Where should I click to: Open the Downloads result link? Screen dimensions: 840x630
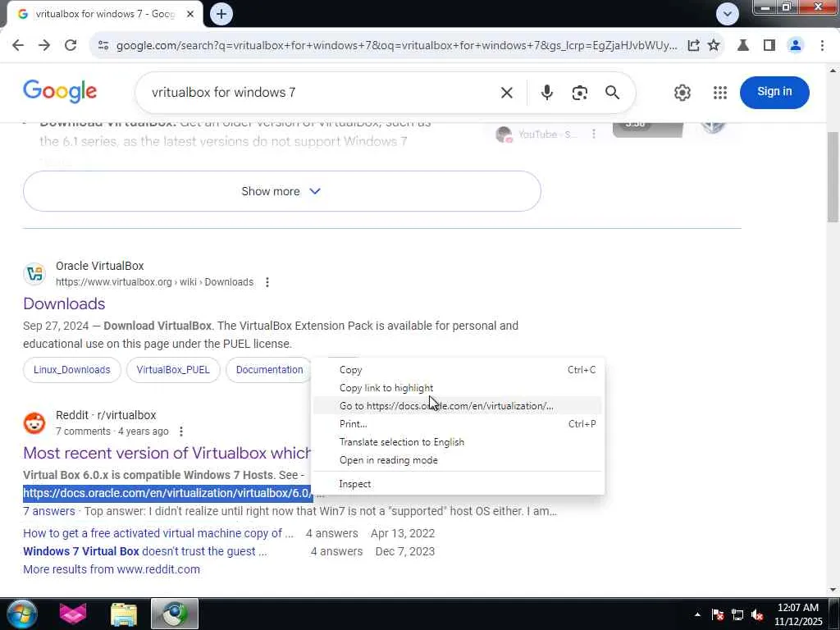point(64,304)
